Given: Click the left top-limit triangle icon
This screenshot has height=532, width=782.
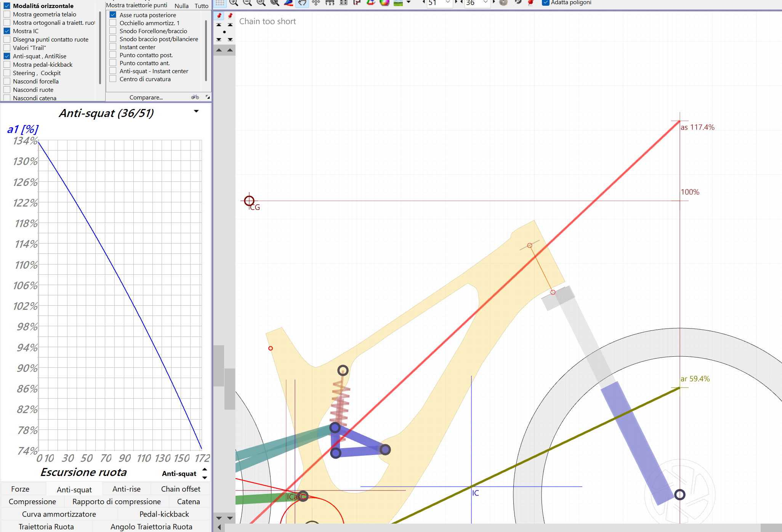Looking at the screenshot, I should [x=219, y=25].
